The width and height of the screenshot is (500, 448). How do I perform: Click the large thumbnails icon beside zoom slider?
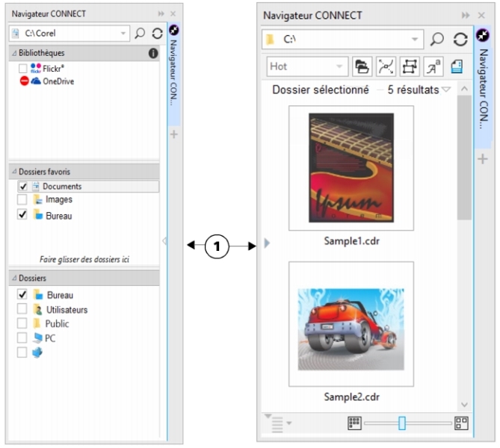[x=461, y=423]
